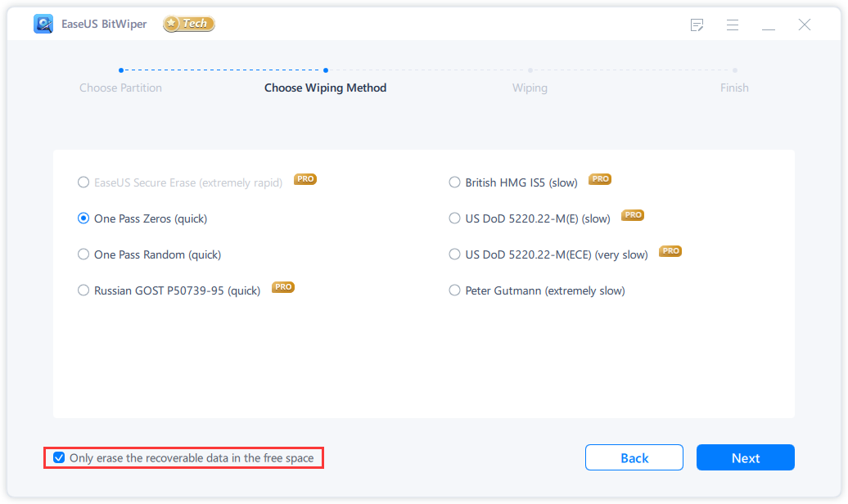Click PRO badge beside Russian GOST option
848x504 pixels.
point(283,287)
